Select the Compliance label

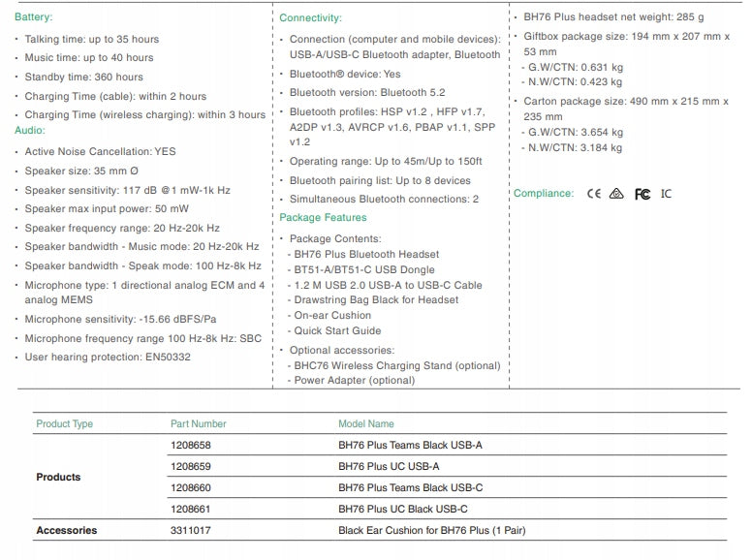point(544,193)
